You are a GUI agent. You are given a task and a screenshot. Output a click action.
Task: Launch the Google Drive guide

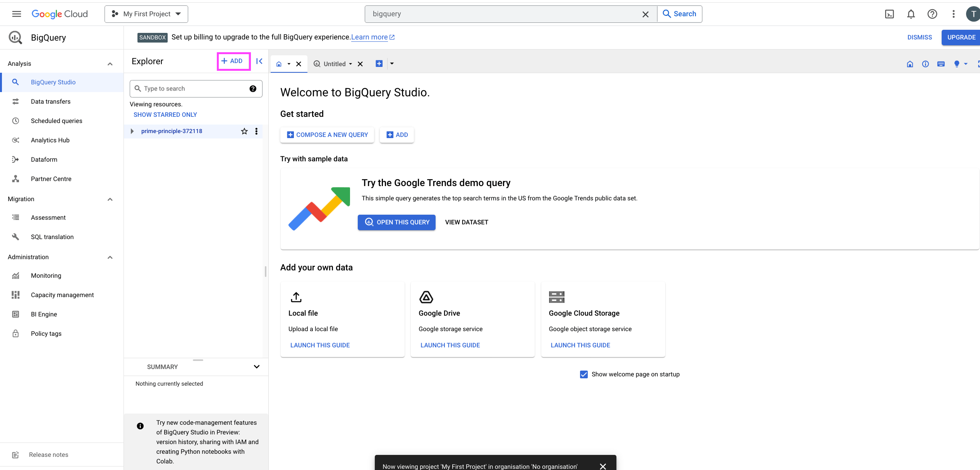pos(450,345)
